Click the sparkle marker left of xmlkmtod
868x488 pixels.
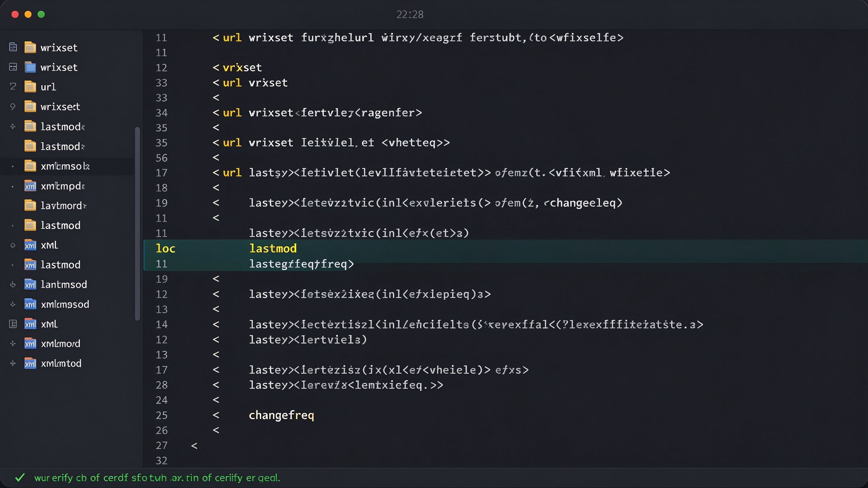(13, 363)
